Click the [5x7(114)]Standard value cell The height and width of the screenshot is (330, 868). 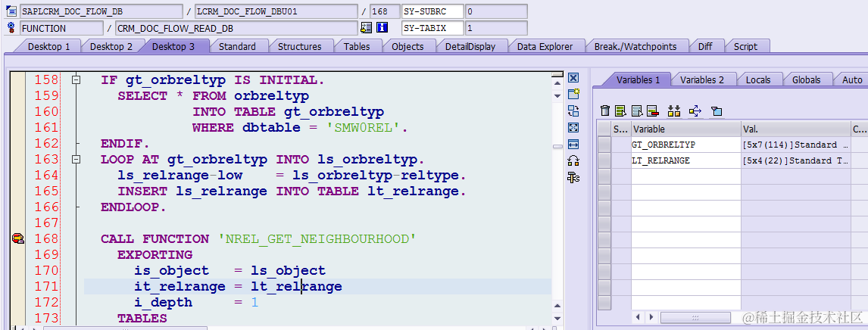coord(795,145)
